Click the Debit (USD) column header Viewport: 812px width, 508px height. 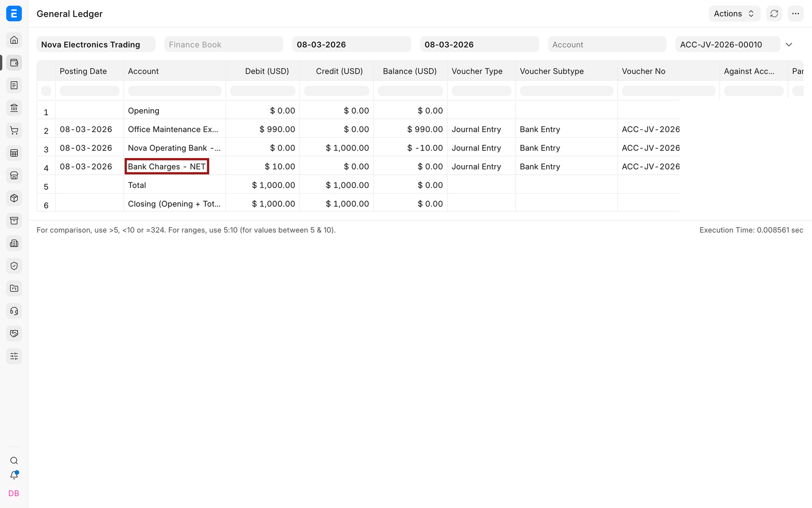click(263, 71)
